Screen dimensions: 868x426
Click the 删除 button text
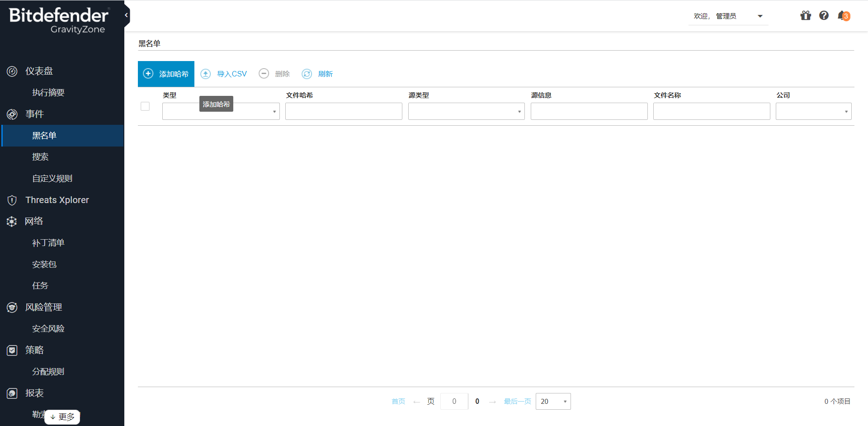(x=282, y=74)
